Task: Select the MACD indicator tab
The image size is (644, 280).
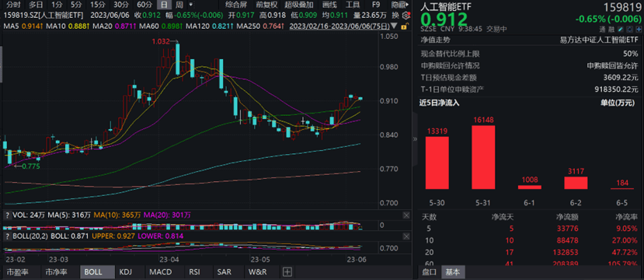Action: pyautogui.click(x=161, y=271)
